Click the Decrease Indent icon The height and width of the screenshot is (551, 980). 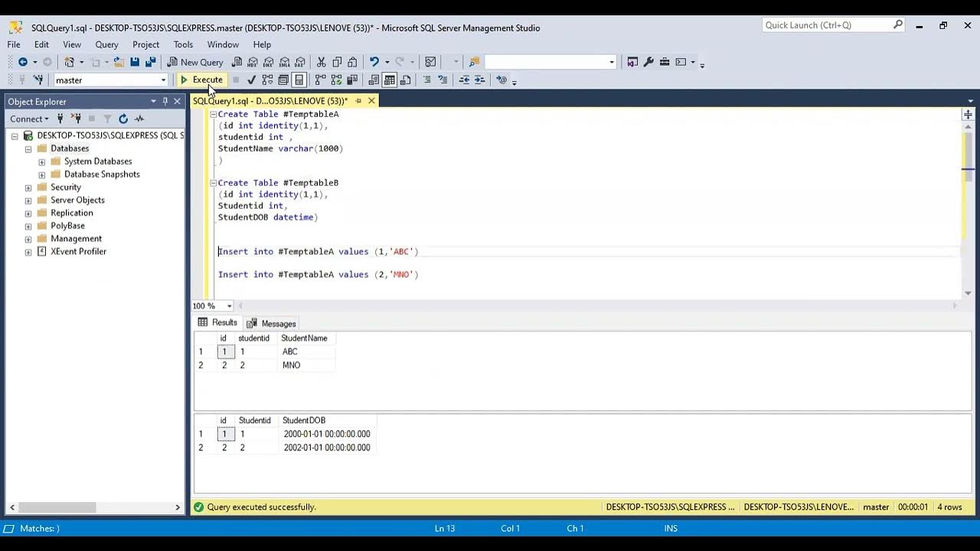point(464,80)
